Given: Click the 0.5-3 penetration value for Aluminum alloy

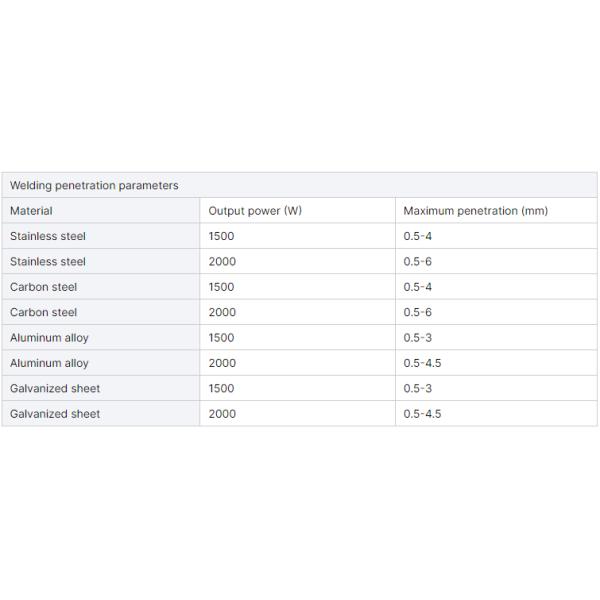Looking at the screenshot, I should pyautogui.click(x=417, y=338).
